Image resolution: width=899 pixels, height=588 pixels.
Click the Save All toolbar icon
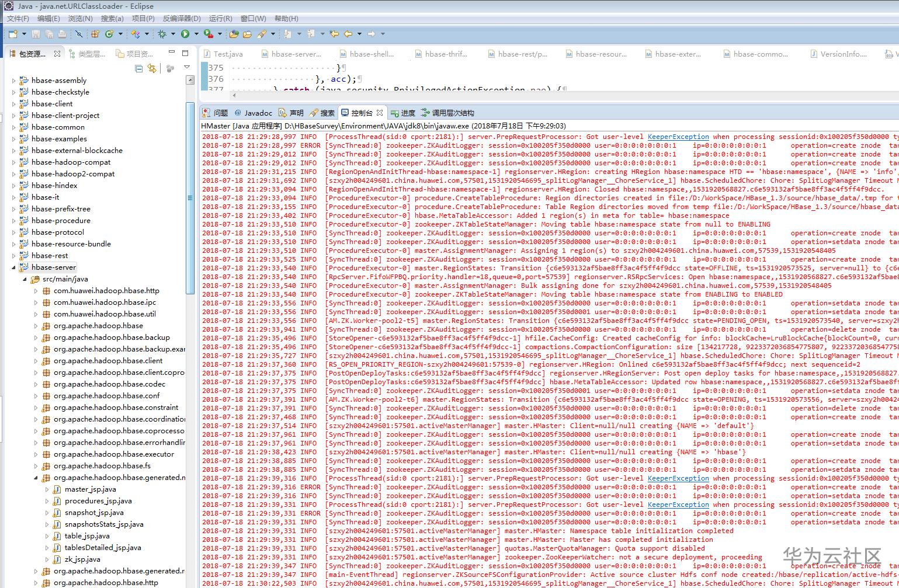pos(49,34)
